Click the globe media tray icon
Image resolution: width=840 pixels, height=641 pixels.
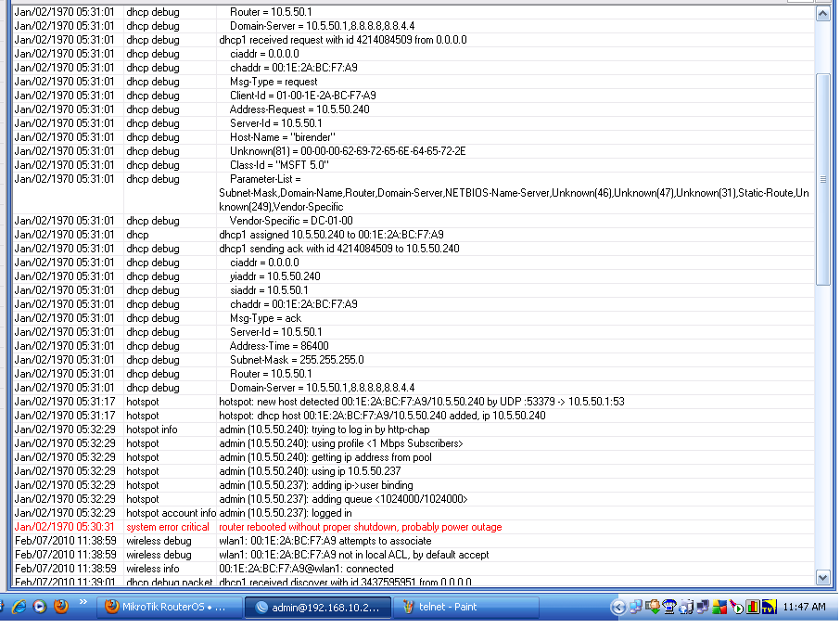(x=686, y=608)
